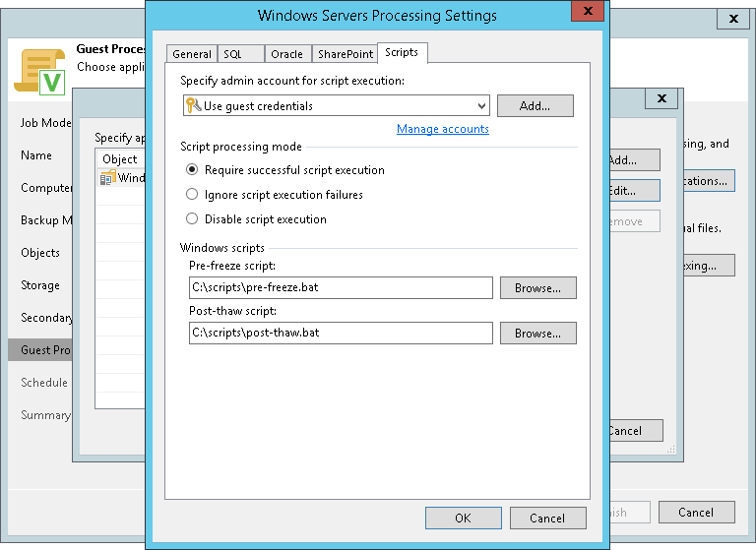Open the Oracle tab
The image size is (756, 550).
(287, 54)
